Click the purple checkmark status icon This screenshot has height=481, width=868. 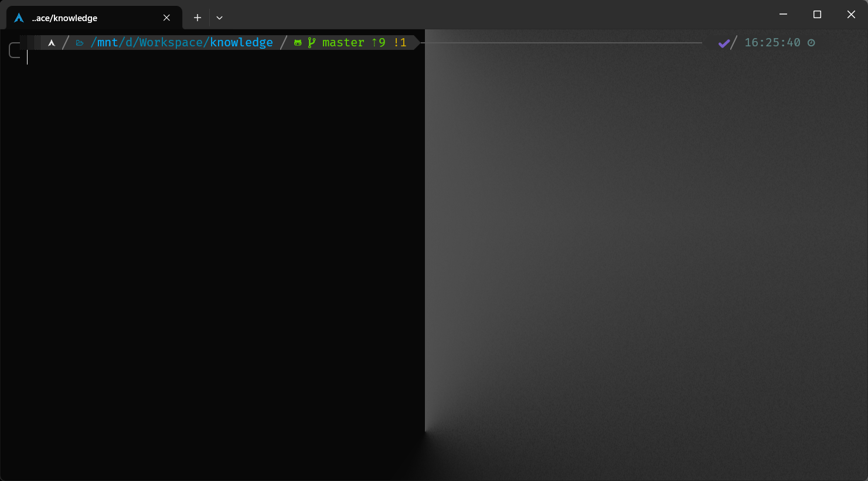724,43
